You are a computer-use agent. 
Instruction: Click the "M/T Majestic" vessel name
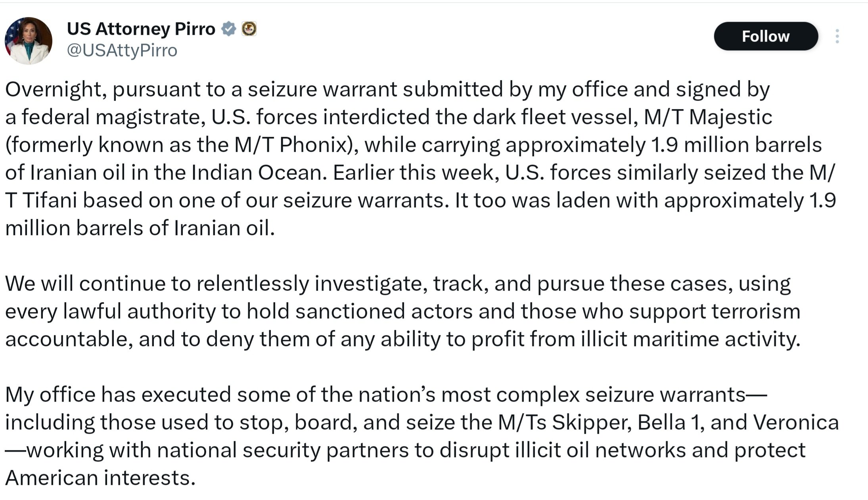click(708, 117)
